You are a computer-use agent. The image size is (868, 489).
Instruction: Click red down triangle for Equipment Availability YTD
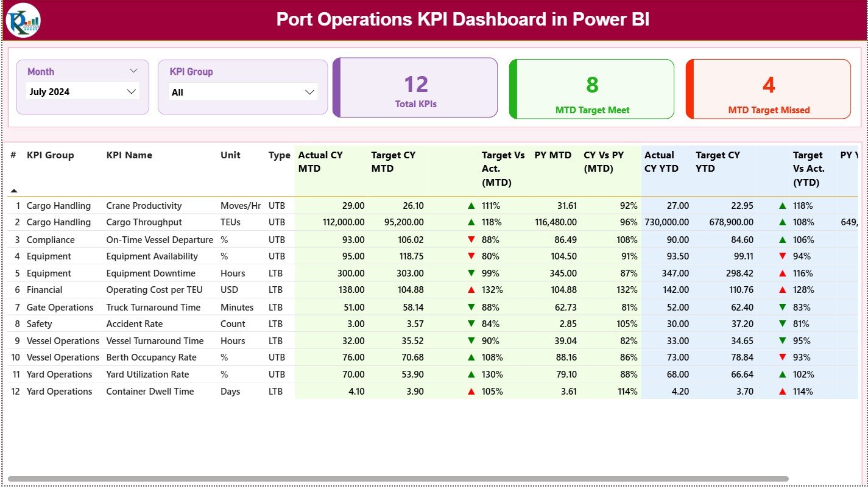click(782, 256)
